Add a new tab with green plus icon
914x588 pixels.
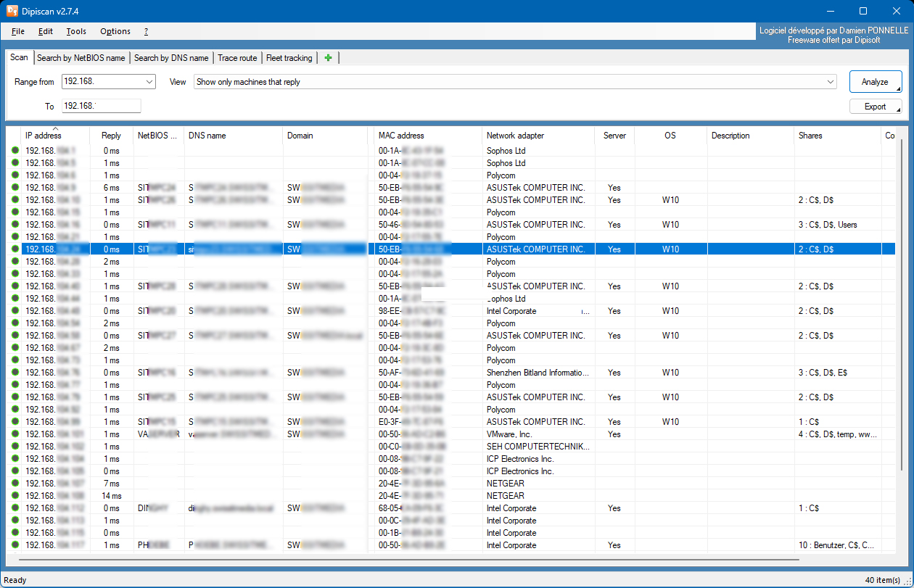coord(328,58)
